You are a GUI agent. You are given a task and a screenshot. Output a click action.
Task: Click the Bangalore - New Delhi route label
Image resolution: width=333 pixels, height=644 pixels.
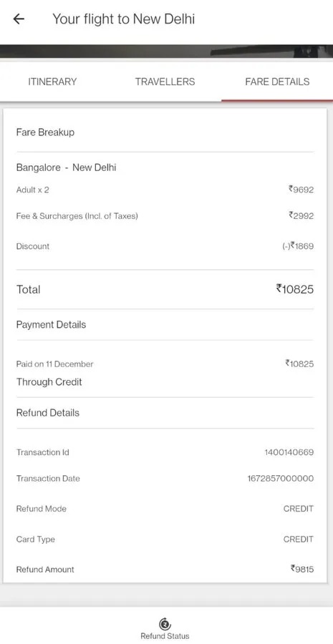pos(66,167)
